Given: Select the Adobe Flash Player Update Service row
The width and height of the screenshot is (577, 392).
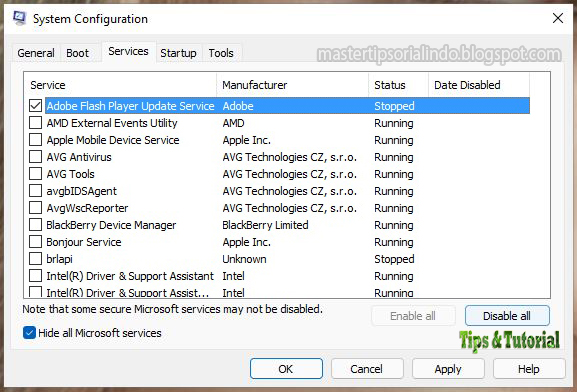Looking at the screenshot, I should pyautogui.click(x=287, y=106).
